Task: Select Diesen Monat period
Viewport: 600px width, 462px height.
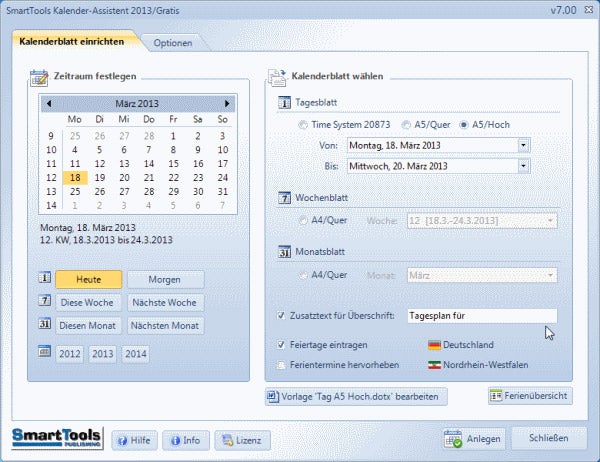Action: (x=87, y=326)
